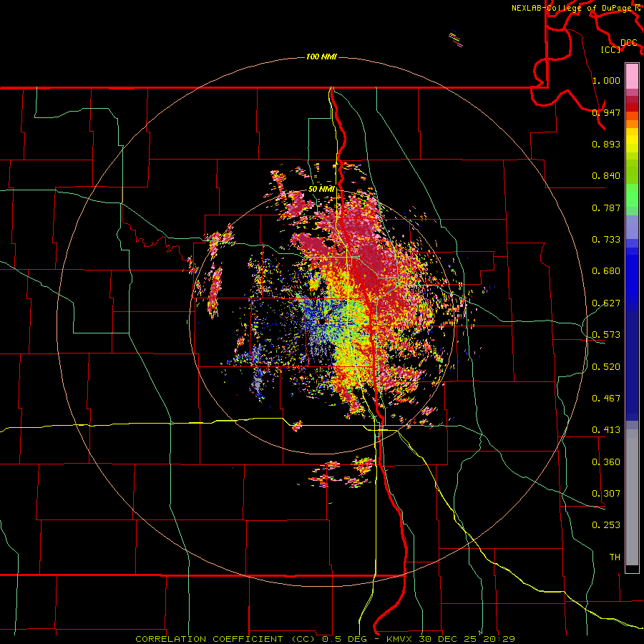Click the 0.307 color scale label
Screen dimensions: 644x644
tap(606, 494)
